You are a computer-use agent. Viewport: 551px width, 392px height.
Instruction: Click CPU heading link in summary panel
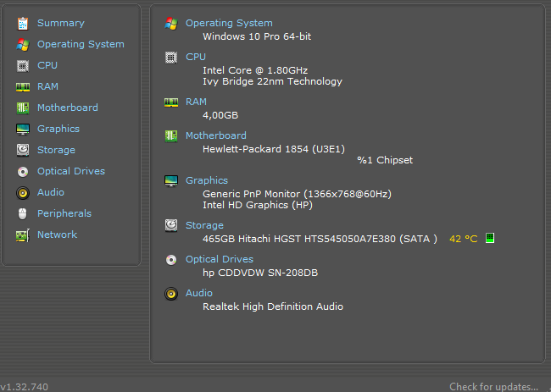point(196,57)
